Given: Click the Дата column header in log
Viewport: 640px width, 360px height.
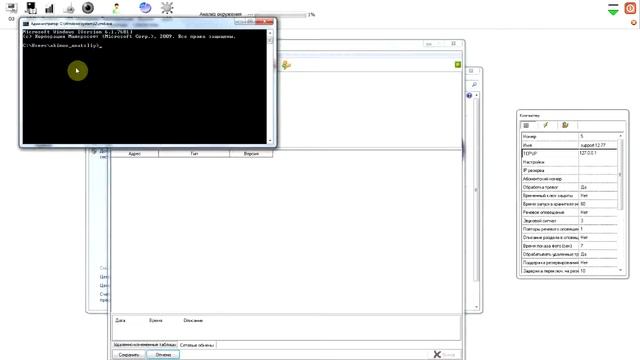Looking at the screenshot, I should click(120, 320).
